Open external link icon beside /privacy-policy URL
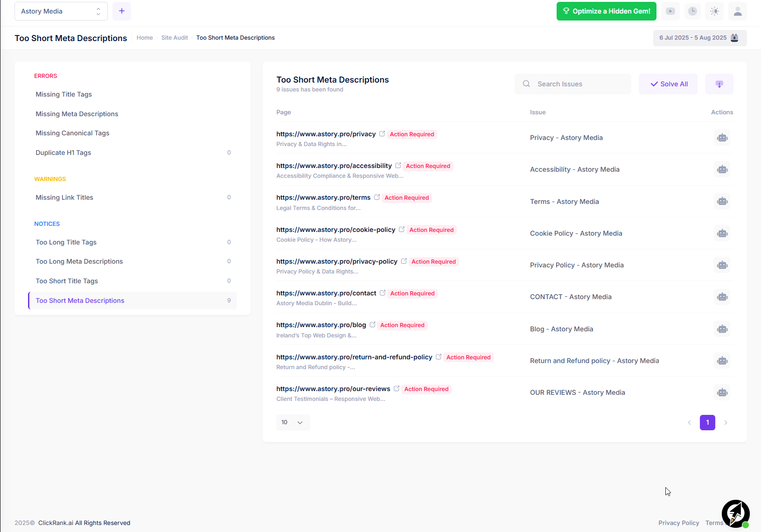Image resolution: width=761 pixels, height=532 pixels. click(404, 261)
